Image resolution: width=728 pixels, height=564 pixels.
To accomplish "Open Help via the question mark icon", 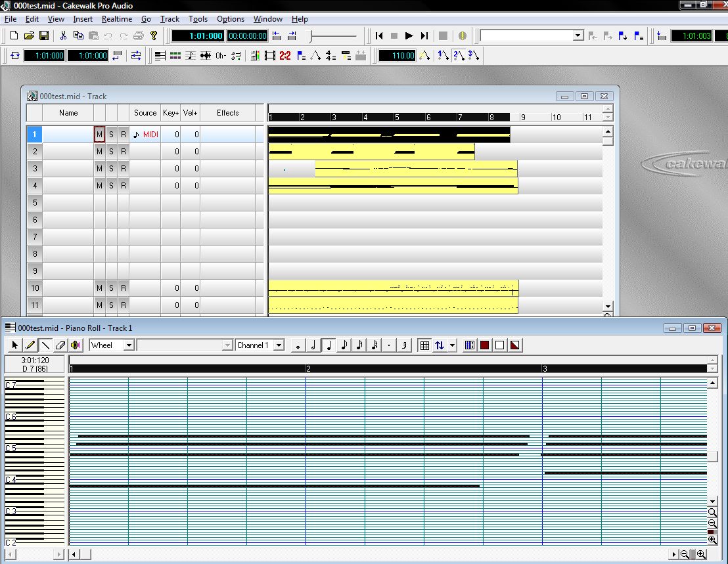I will click(x=154, y=35).
